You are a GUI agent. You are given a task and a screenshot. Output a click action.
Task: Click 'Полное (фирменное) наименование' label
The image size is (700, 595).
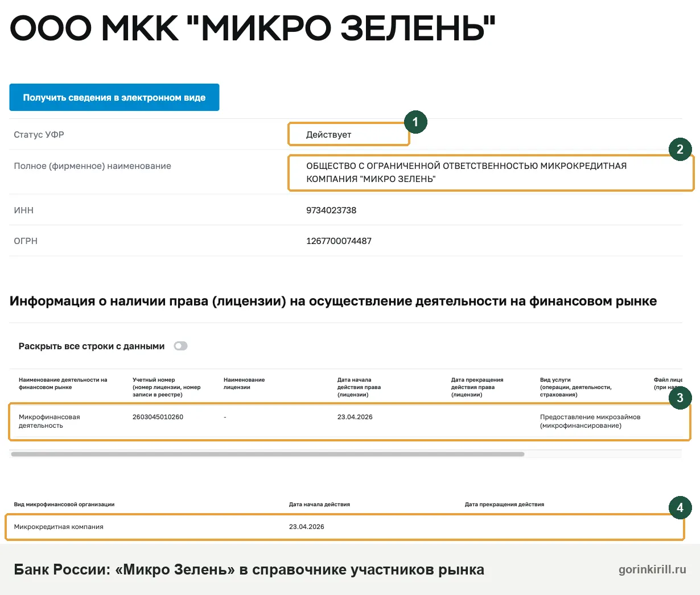tap(92, 166)
